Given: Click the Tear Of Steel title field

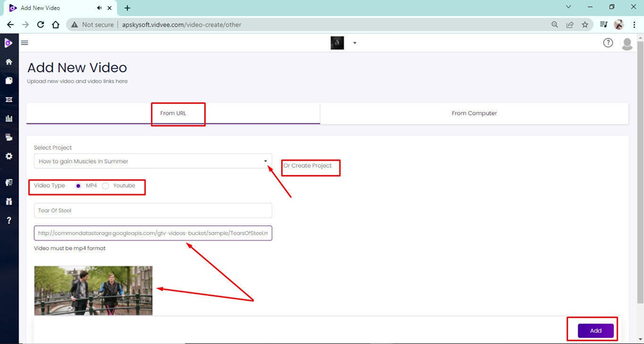Looking at the screenshot, I should tap(153, 210).
